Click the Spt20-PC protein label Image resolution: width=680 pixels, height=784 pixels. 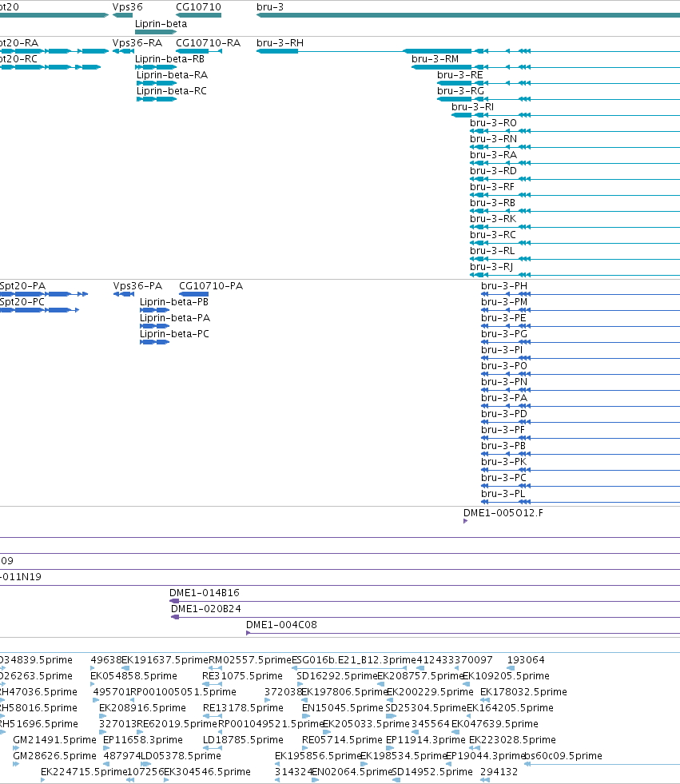tap(22, 302)
